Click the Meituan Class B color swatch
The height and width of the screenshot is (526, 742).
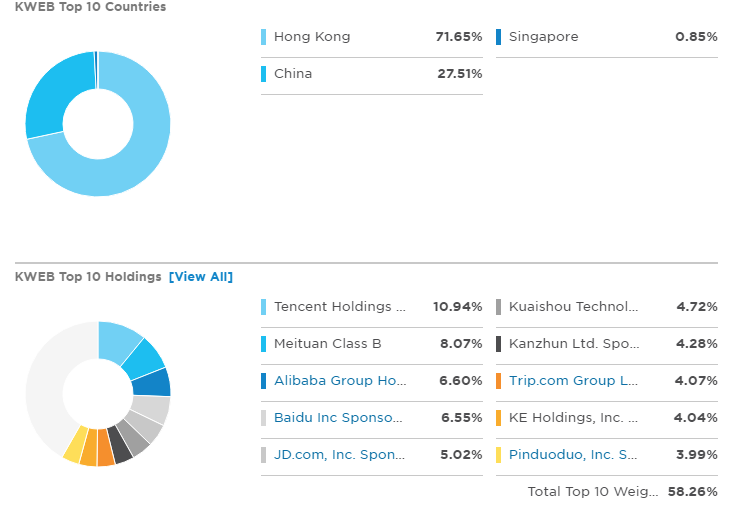[x=264, y=344]
